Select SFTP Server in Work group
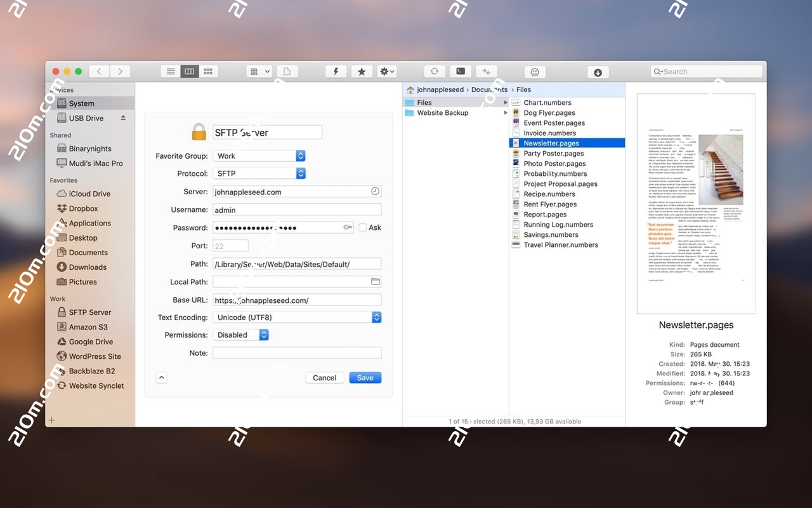Screen dimensions: 812x508 click(x=89, y=312)
